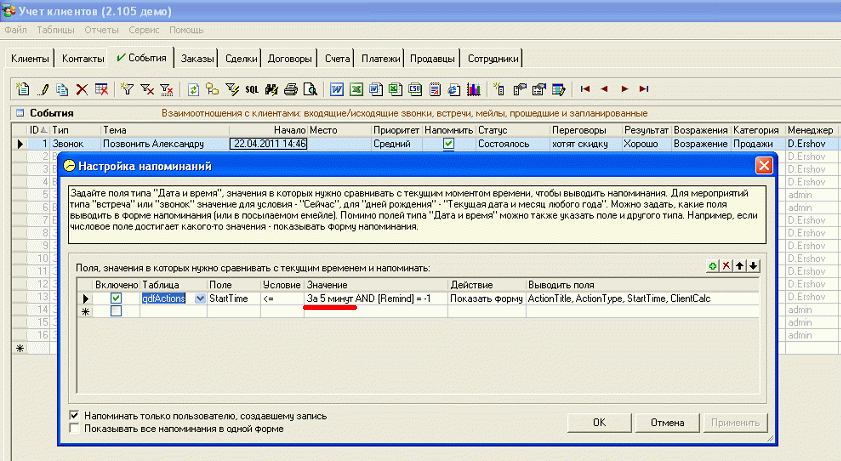Toggle 'Напоминать только пользователю' checkbox
Screen dimensions: 841x461
click(75, 415)
